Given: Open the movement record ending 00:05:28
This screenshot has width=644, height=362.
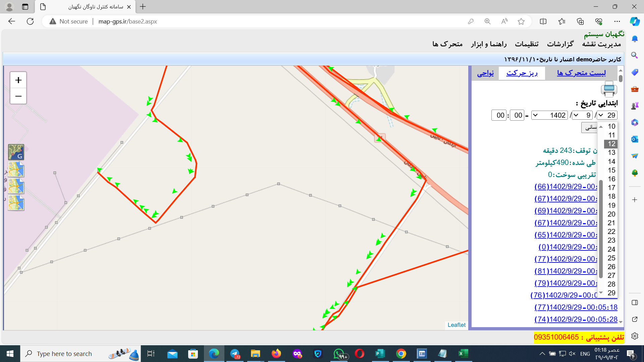Looking at the screenshot, I should pyautogui.click(x=576, y=319).
